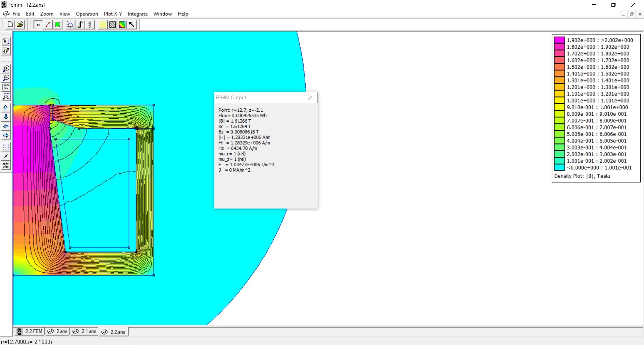Click the Density Plot legend label
Image resolution: width=644 pixels, height=345 pixels.
582,176
